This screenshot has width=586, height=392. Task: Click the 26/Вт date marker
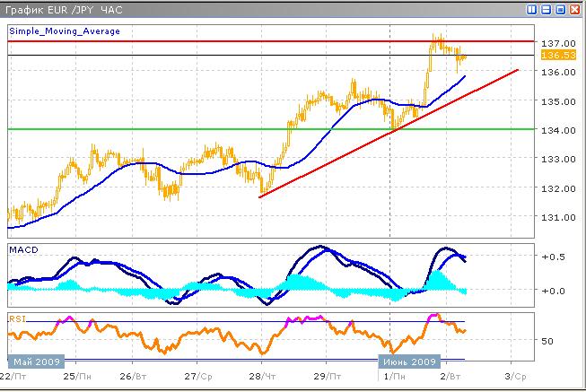click(x=133, y=375)
